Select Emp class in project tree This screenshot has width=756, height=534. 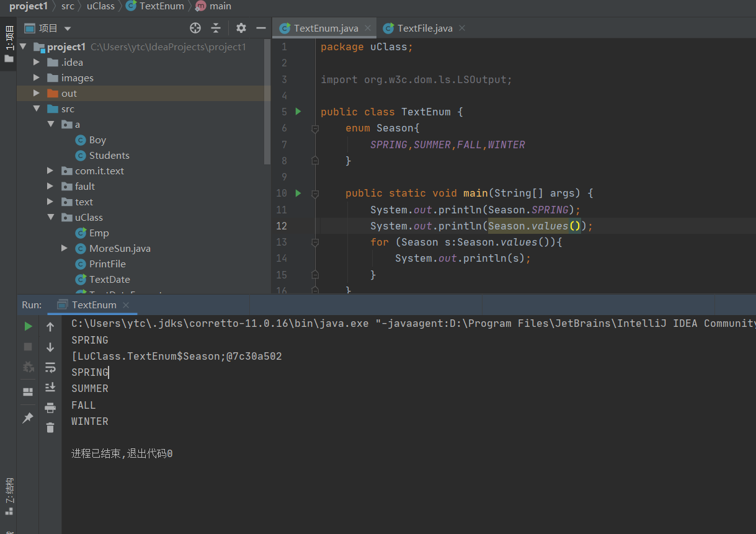99,233
